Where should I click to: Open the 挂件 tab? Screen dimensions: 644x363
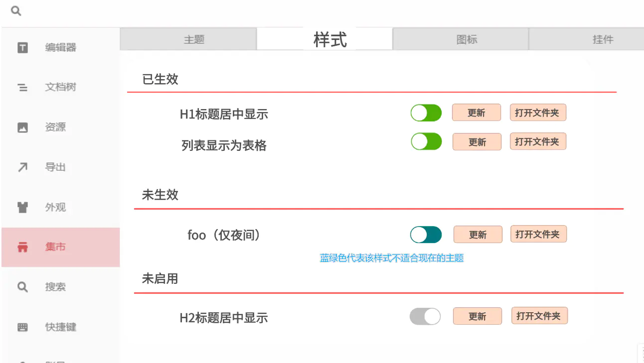[602, 39]
